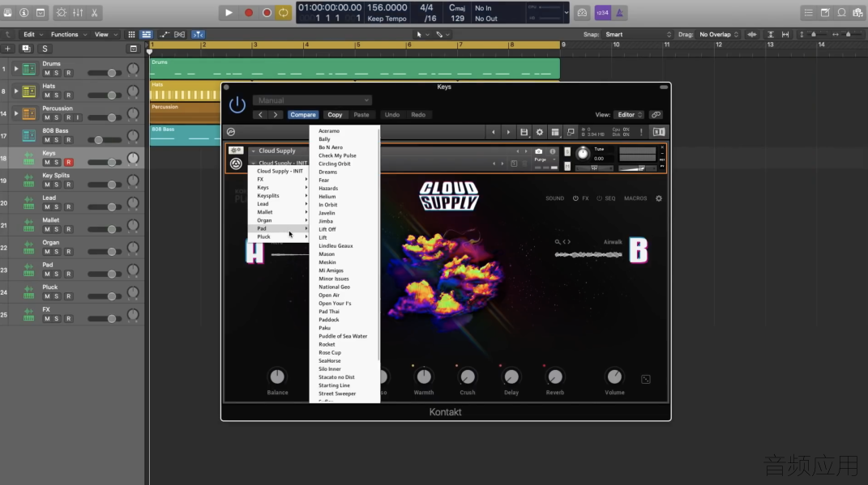This screenshot has width=868, height=485.
Task: Click the Compare button
Action: pos(303,114)
